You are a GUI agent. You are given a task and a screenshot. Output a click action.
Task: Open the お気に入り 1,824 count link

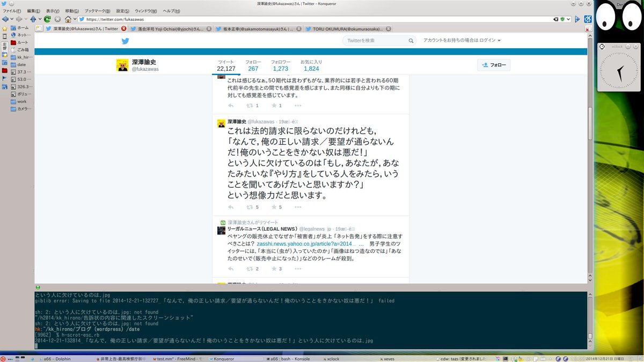311,65
